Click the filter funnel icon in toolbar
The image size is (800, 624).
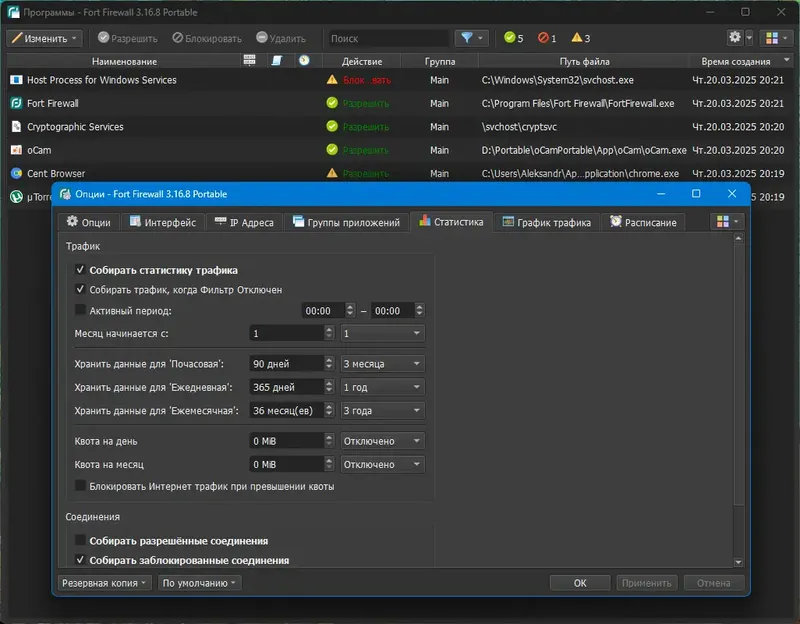coord(466,38)
